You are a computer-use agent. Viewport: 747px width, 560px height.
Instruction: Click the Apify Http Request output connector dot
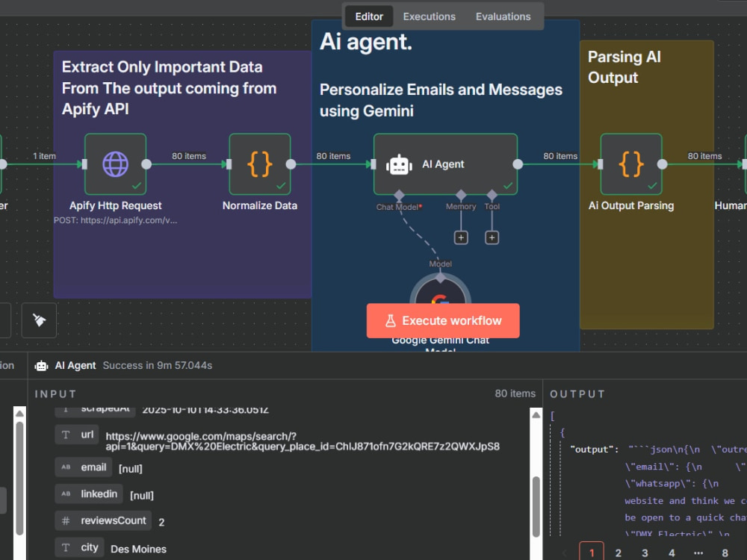coord(146,164)
